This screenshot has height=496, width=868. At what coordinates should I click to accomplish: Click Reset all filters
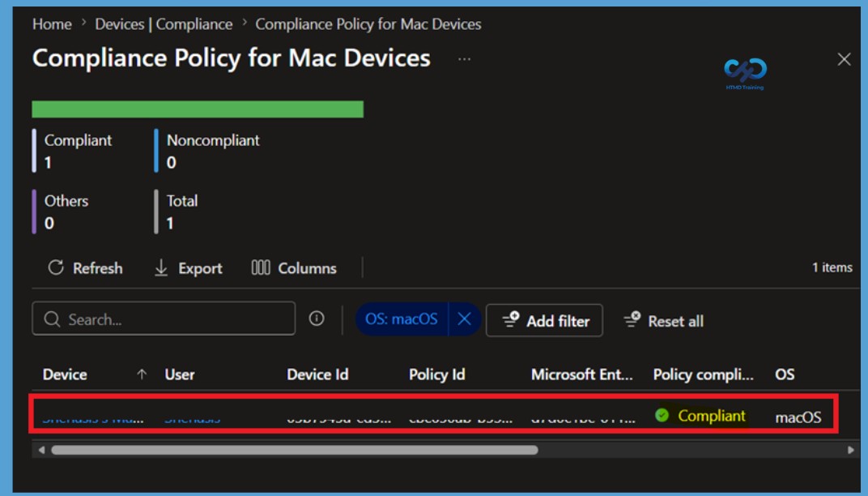click(x=664, y=321)
